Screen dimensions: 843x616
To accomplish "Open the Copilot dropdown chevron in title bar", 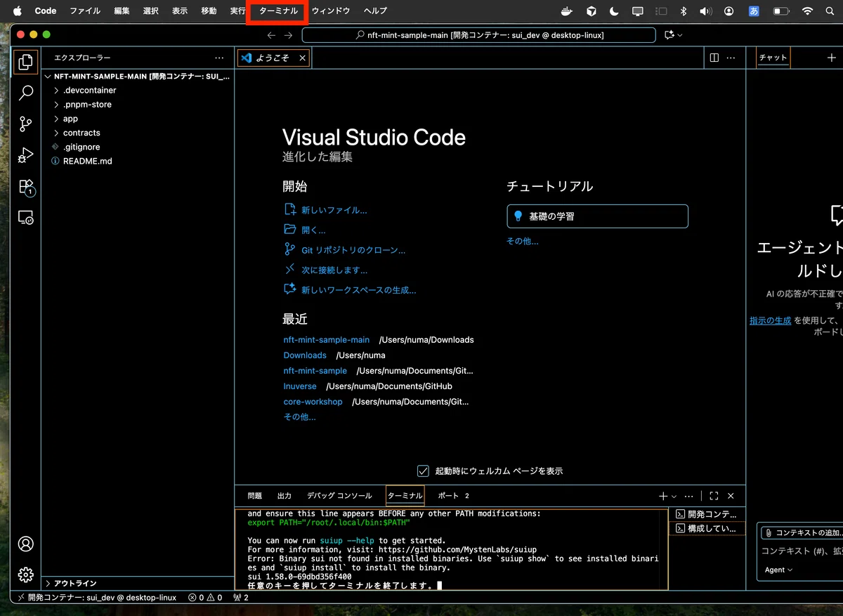I will coord(679,35).
